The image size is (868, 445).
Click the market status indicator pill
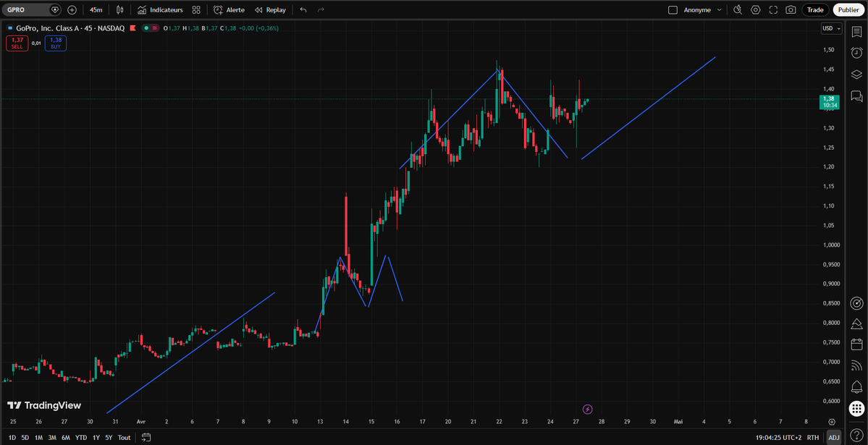[151, 28]
